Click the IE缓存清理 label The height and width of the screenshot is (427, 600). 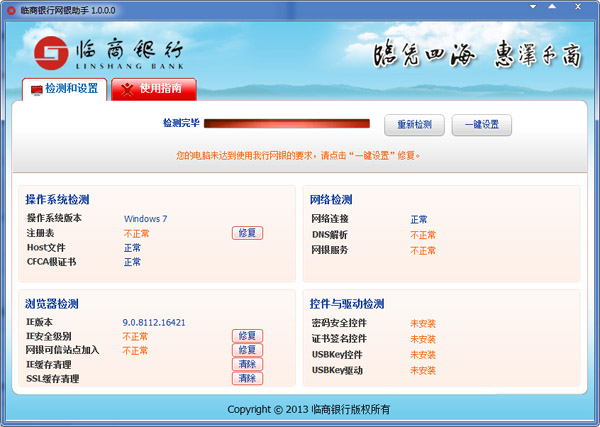pos(48,365)
